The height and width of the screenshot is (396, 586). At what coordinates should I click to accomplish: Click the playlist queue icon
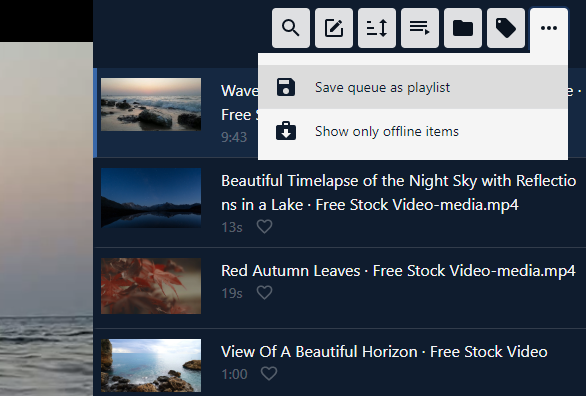pos(420,28)
